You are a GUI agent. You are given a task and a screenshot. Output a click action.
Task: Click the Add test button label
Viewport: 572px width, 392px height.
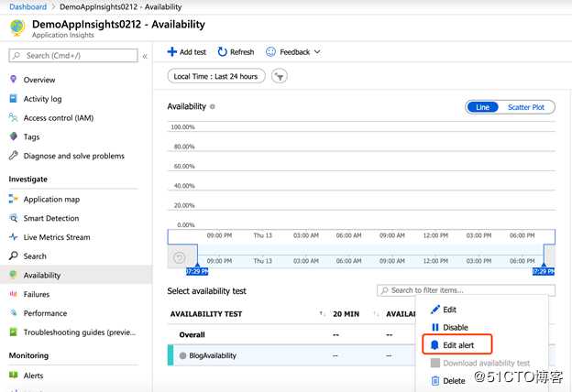(192, 52)
